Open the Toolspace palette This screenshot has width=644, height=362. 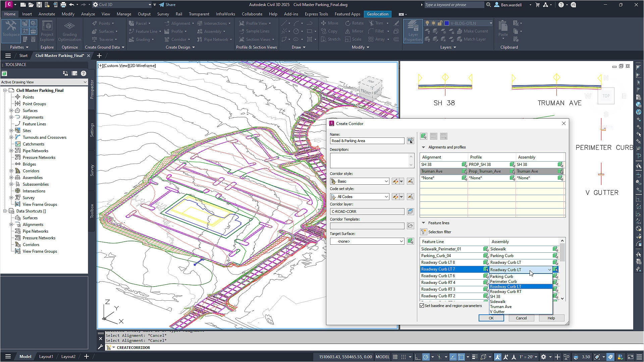pos(11,31)
